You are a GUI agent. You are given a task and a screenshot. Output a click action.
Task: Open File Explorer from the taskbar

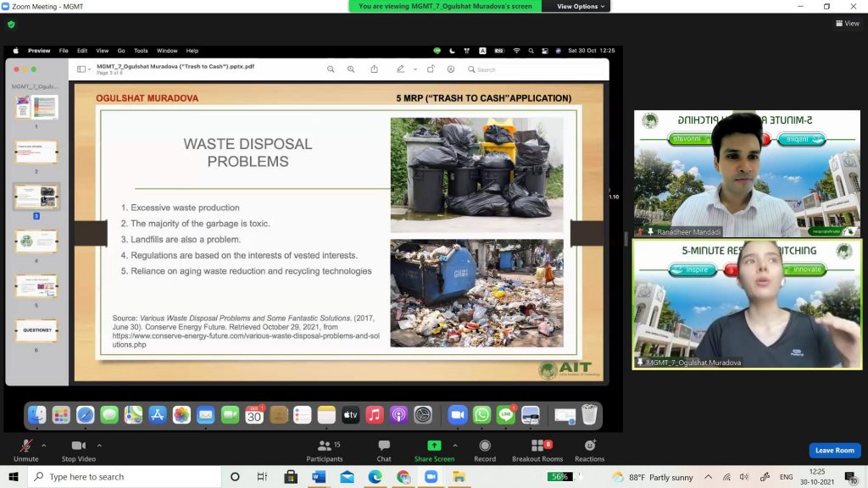coord(459,476)
